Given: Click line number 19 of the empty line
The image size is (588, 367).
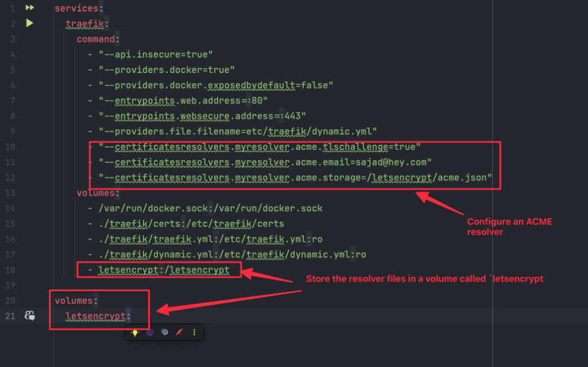Looking at the screenshot, I should (x=10, y=285).
